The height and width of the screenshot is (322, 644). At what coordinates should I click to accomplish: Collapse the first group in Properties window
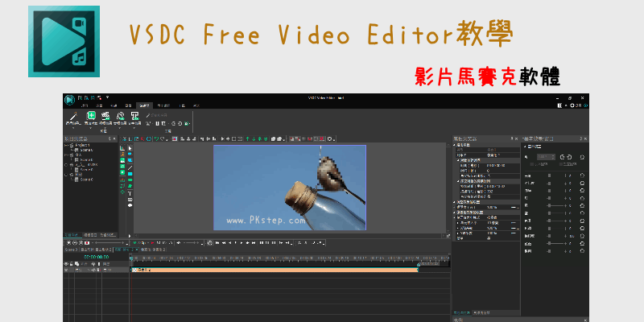455,146
